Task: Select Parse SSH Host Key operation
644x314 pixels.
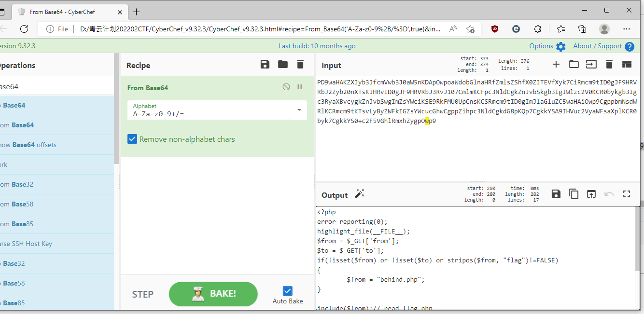Action: [56, 244]
